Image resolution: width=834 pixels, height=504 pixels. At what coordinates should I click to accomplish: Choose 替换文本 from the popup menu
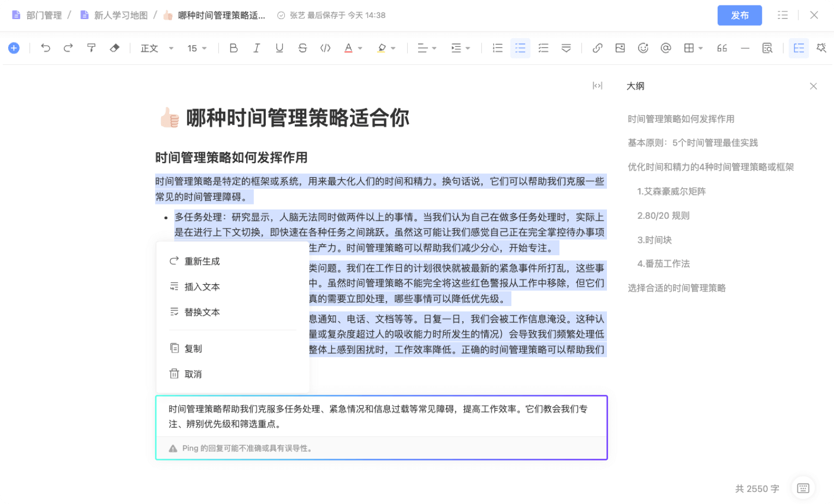point(202,312)
